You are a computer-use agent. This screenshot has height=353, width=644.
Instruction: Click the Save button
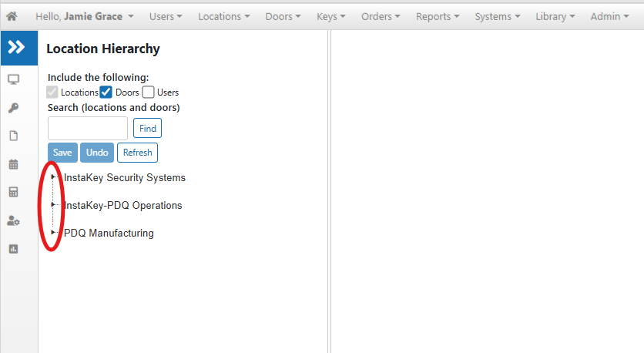tap(62, 153)
